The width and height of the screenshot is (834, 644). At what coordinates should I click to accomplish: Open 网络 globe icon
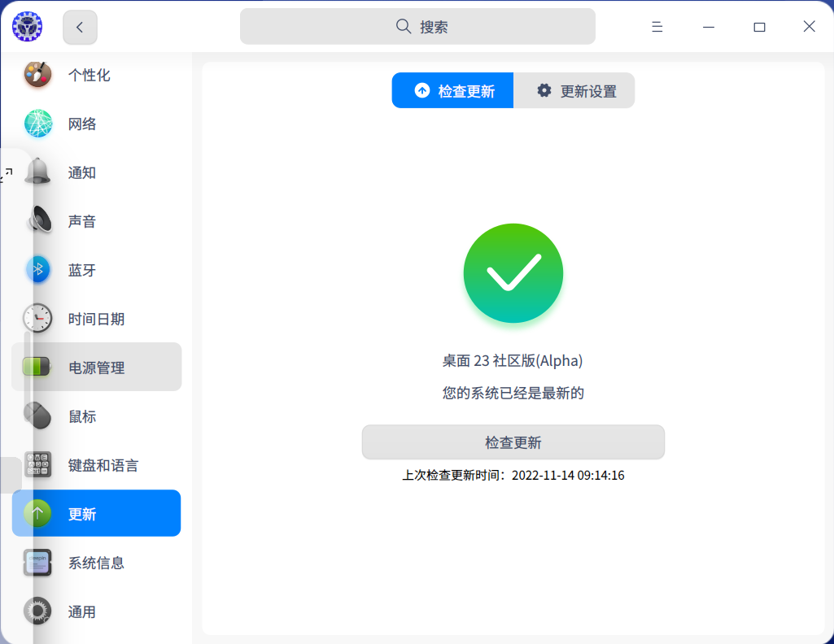coord(37,124)
